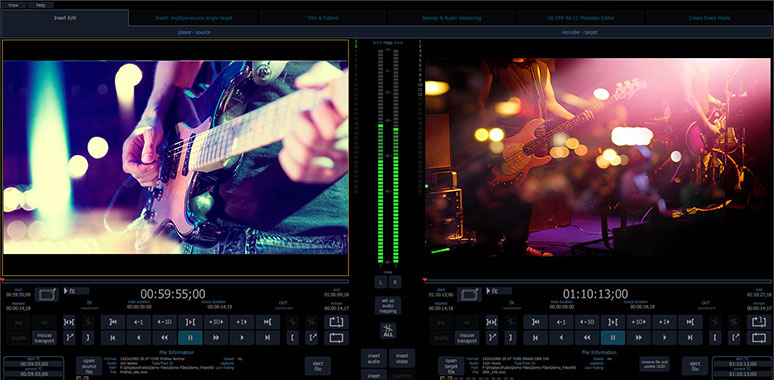This screenshot has width=774, height=380.
Task: Go to In point on target recorder
Action: (x=536, y=322)
